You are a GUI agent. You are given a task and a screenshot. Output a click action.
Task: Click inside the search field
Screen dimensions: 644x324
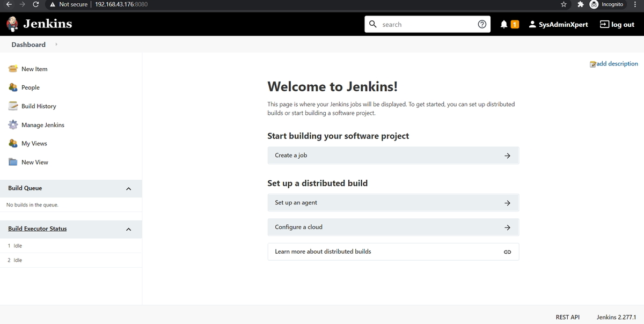[424, 24]
